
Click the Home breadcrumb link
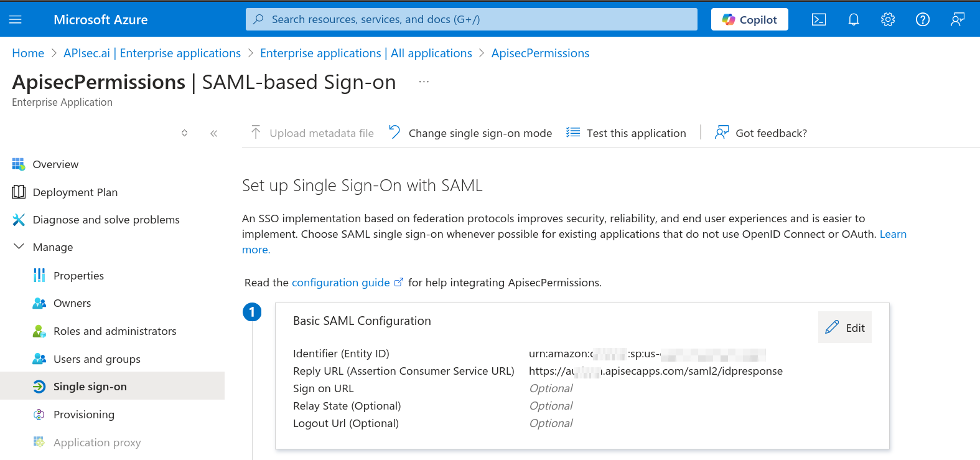[28, 54]
